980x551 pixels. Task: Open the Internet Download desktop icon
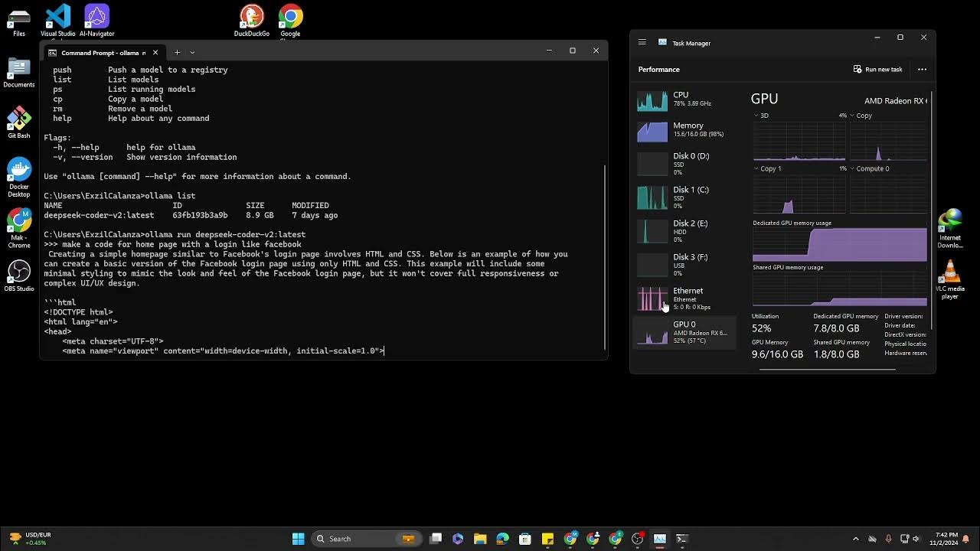(x=950, y=228)
